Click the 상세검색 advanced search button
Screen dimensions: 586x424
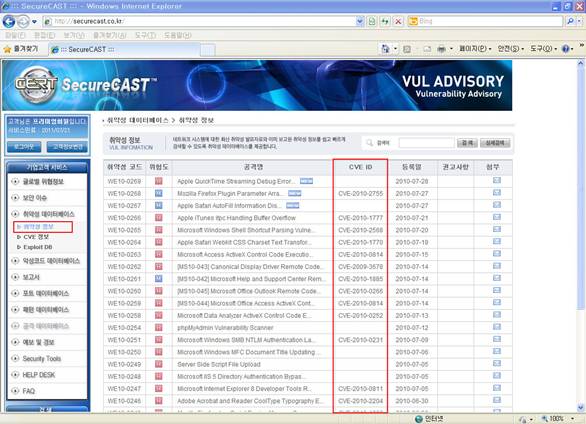click(x=495, y=143)
